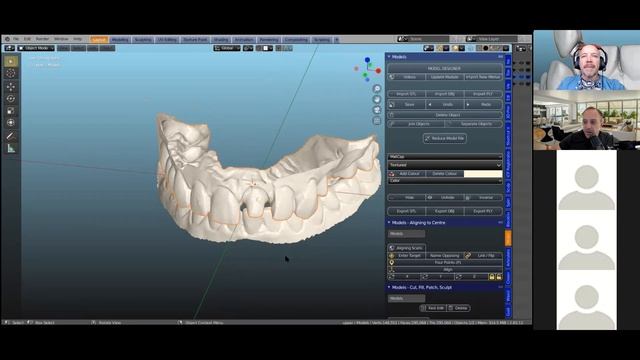
Task: Click the red X axis on navigation gizmo
Action: (x=378, y=71)
